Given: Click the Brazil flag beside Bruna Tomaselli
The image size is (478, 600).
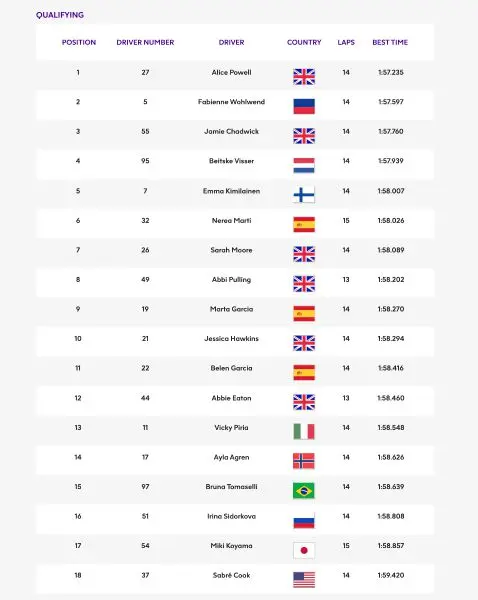Looking at the screenshot, I should click(304, 491).
